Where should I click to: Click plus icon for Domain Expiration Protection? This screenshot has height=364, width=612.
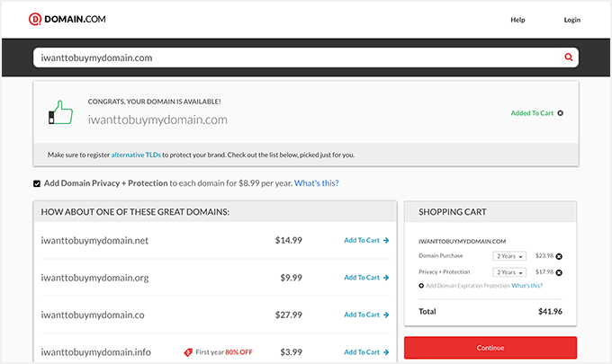[422, 286]
